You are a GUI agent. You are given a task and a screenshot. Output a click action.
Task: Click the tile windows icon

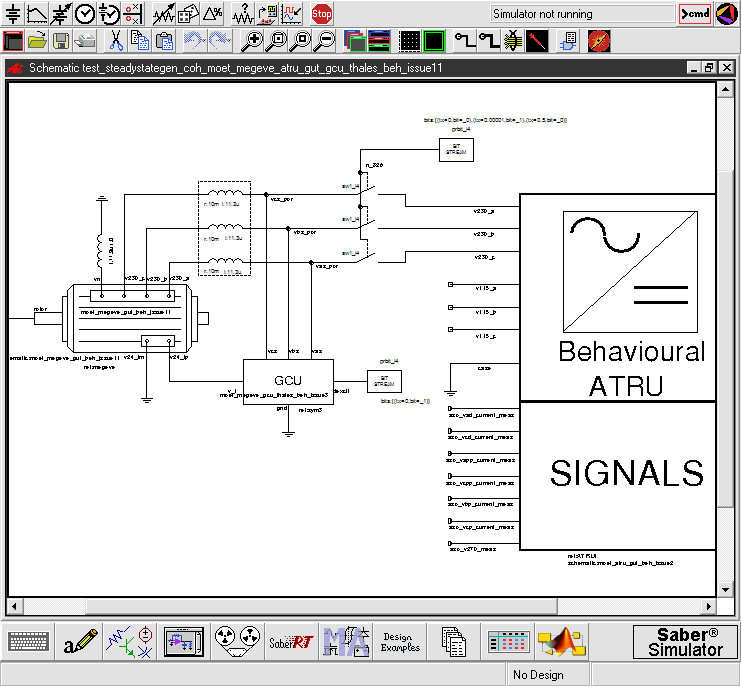point(379,41)
